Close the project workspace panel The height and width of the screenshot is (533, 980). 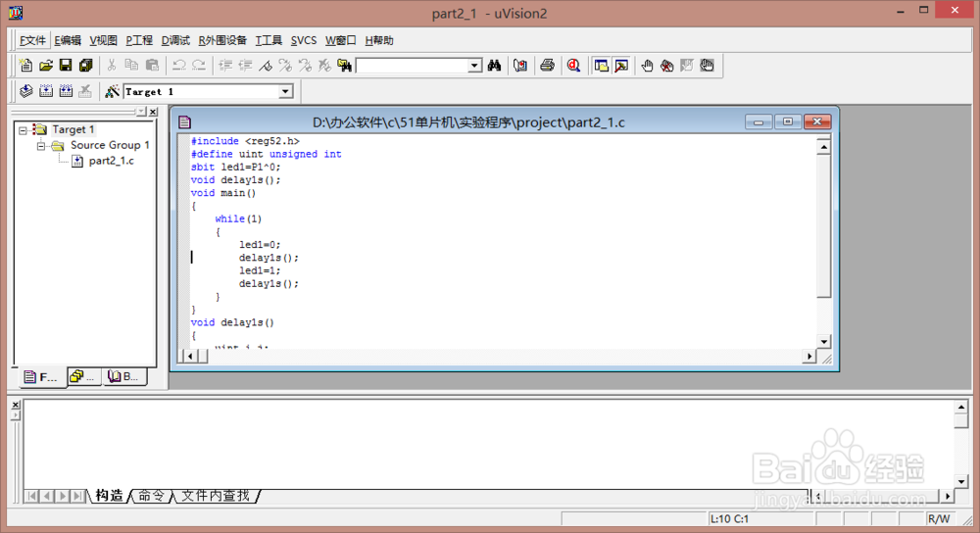(x=153, y=112)
